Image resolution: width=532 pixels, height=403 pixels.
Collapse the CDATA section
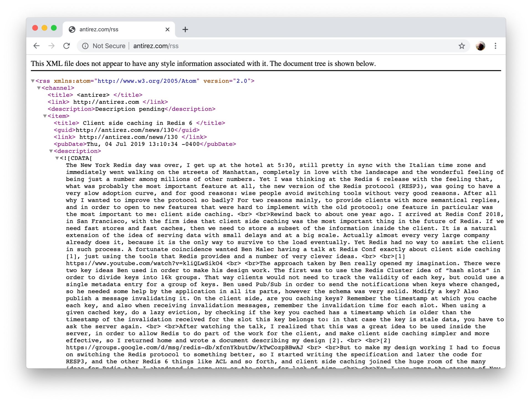(x=57, y=158)
